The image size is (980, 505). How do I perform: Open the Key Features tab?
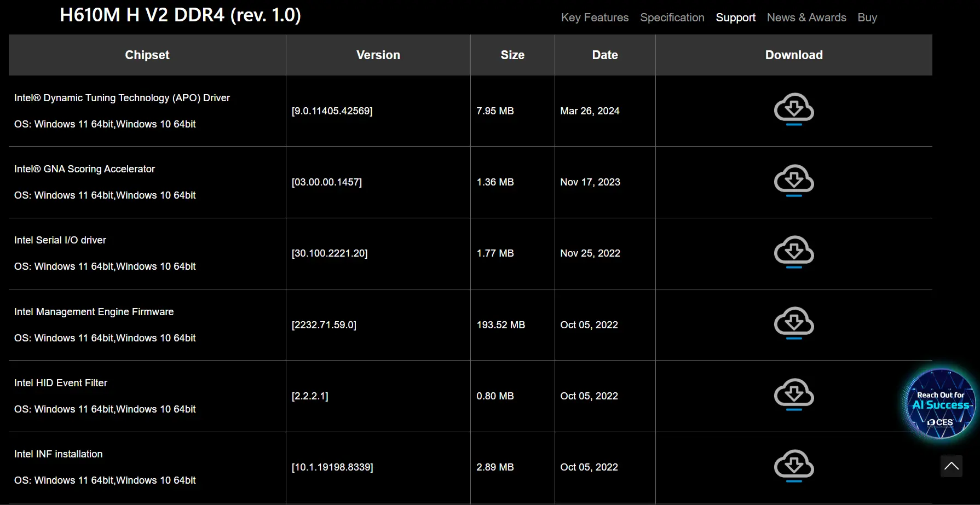(595, 18)
